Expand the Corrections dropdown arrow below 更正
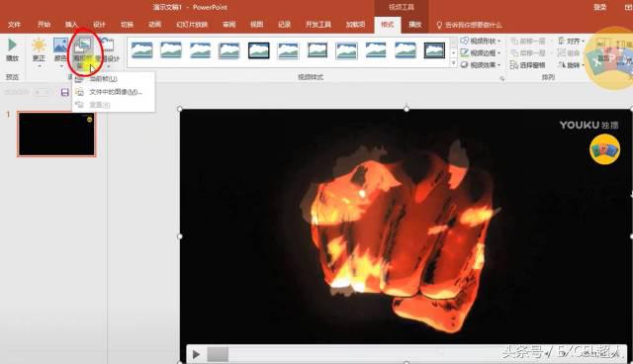The height and width of the screenshot is (364, 633). click(x=40, y=66)
